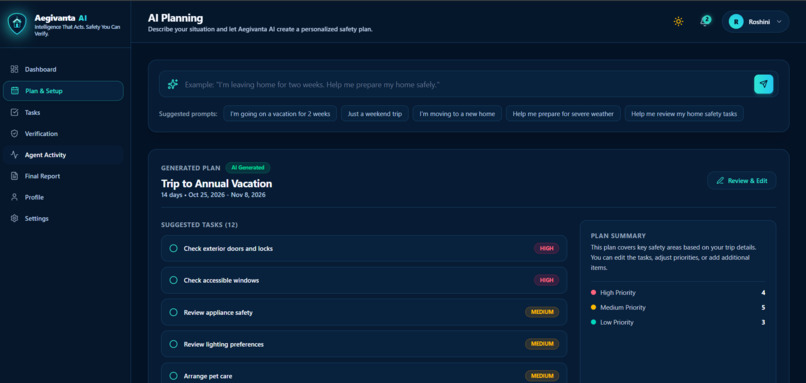The image size is (806, 383).
Task: Click the yellow Medium Priority dot
Action: [x=593, y=307]
